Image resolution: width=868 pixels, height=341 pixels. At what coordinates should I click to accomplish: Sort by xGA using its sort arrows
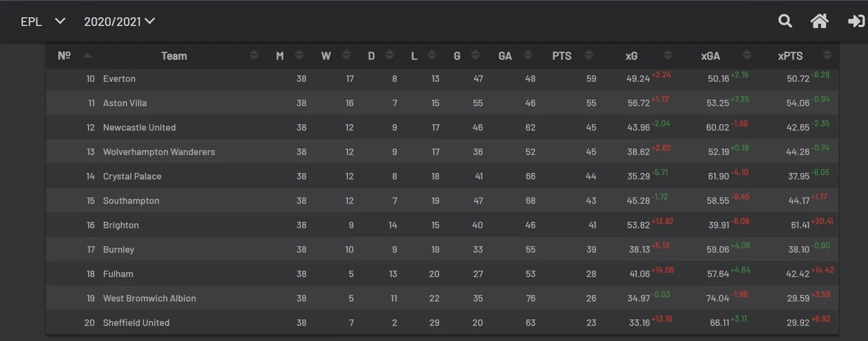click(x=747, y=55)
